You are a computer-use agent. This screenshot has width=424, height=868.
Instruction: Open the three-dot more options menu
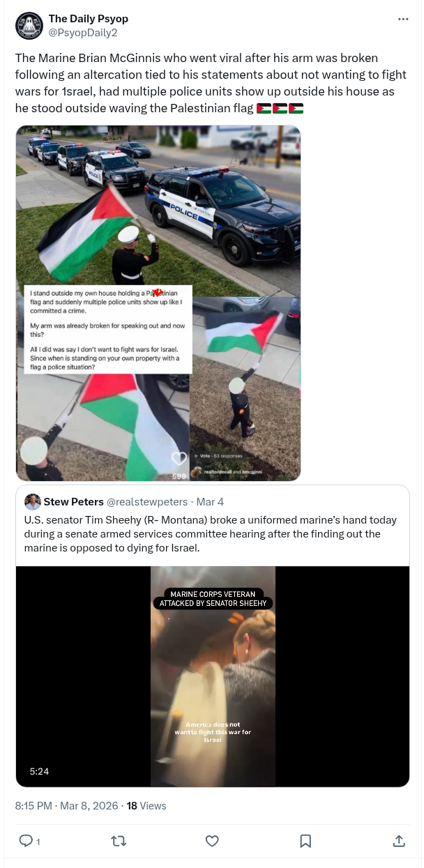point(403,19)
